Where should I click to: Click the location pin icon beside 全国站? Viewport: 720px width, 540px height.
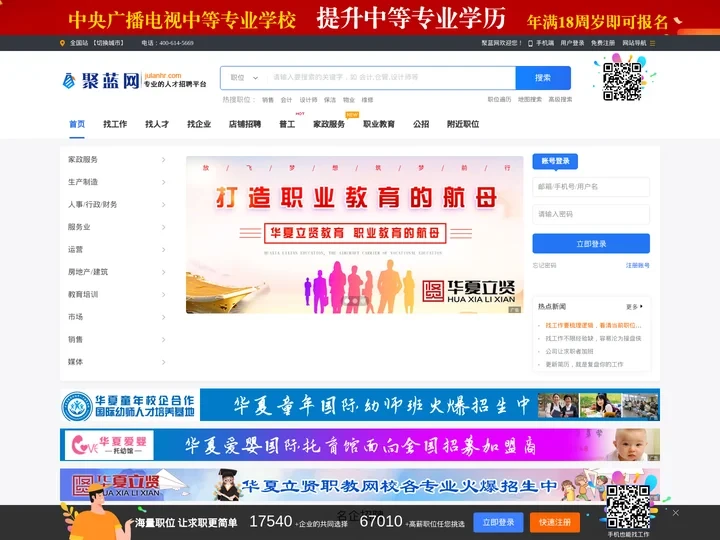[x=62, y=43]
